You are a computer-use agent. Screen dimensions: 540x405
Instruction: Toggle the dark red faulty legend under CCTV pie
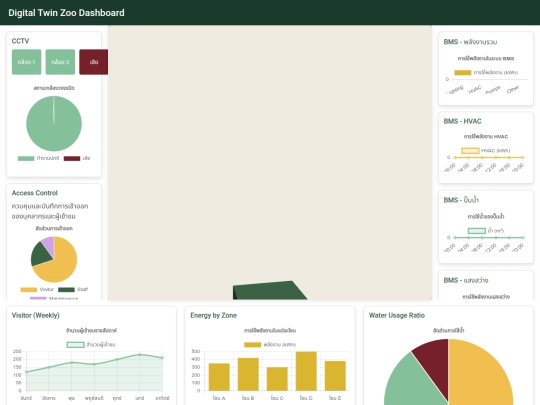[77, 158]
